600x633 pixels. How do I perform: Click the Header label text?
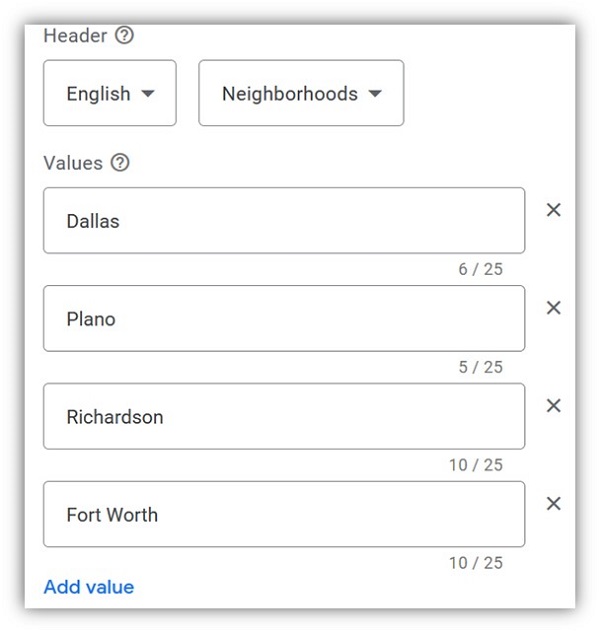76,36
